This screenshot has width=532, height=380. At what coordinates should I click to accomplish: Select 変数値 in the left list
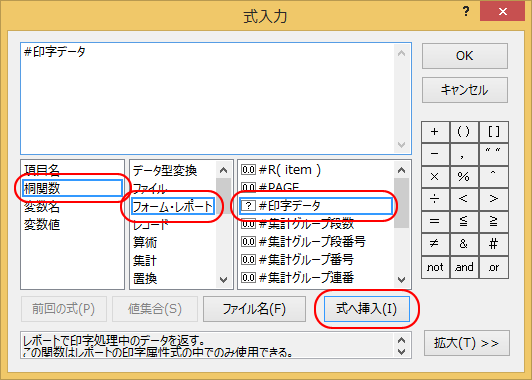72,225
